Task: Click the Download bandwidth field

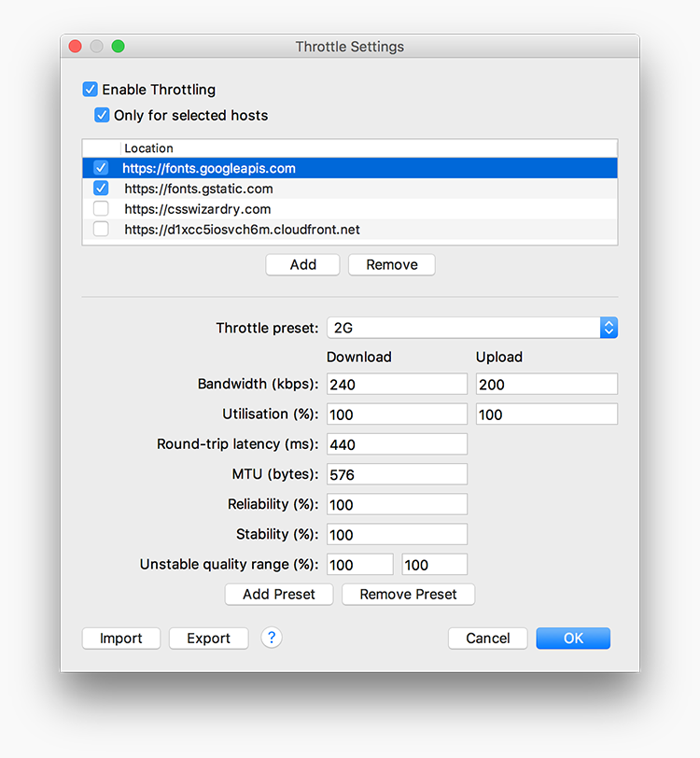Action: pos(396,385)
